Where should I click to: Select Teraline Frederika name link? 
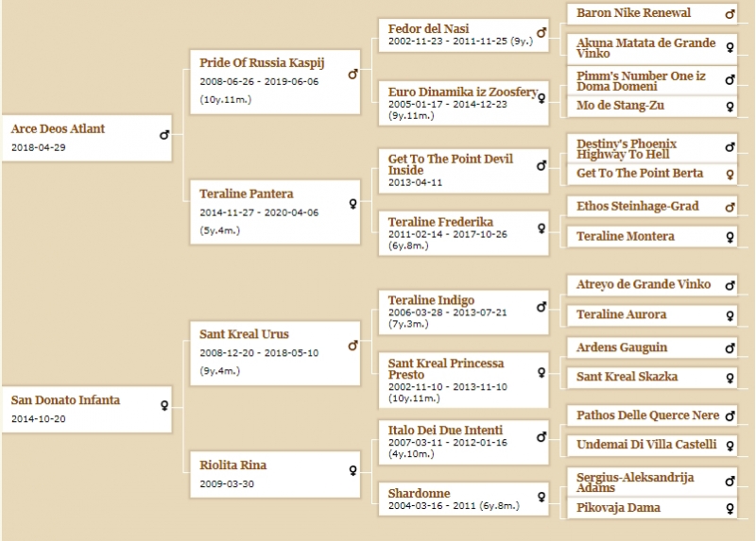tap(440, 222)
